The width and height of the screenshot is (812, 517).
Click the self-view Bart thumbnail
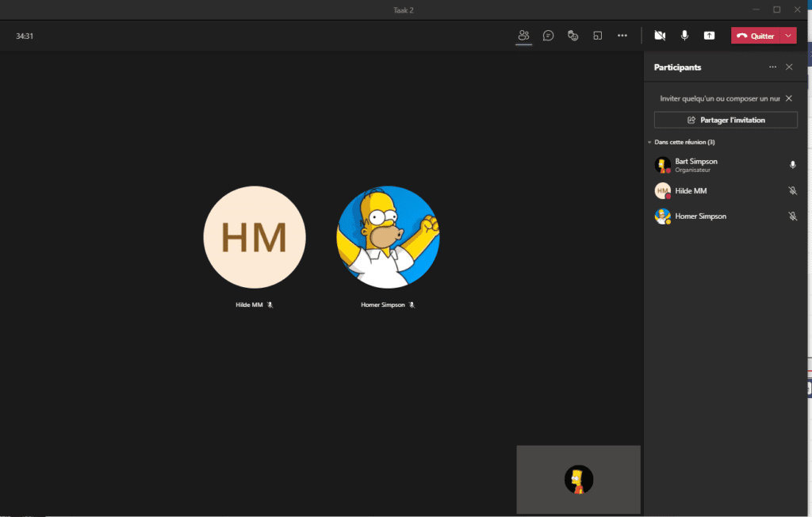pos(578,480)
